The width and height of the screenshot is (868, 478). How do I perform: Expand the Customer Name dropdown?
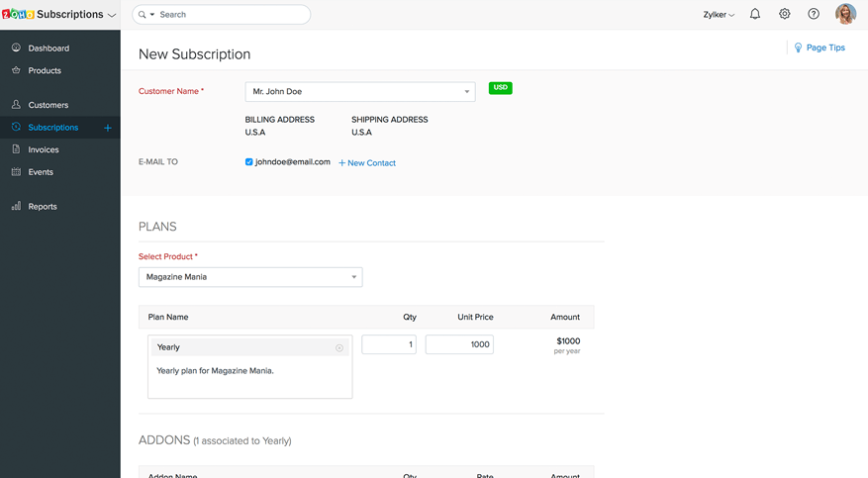(x=467, y=92)
